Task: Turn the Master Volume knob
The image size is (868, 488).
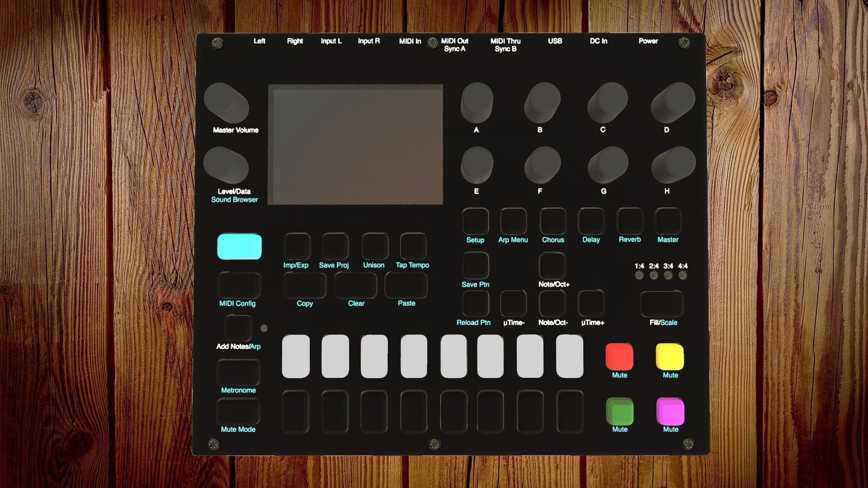Action: [226, 103]
